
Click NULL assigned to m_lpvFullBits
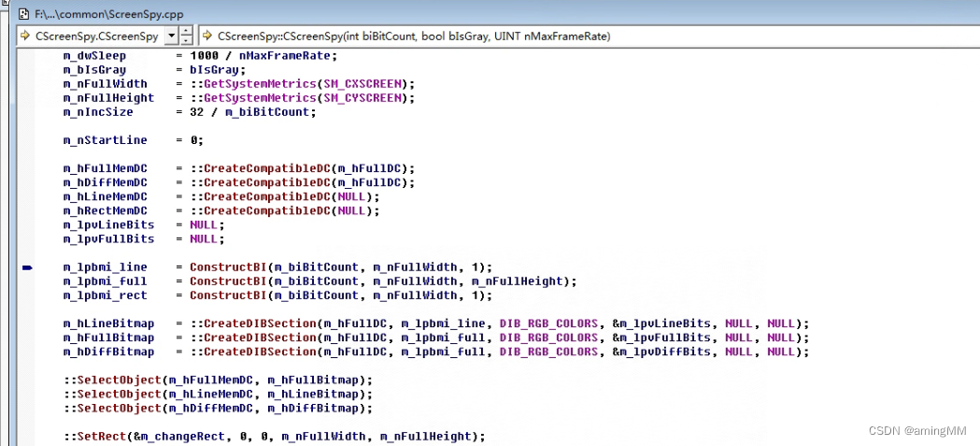[x=204, y=239]
